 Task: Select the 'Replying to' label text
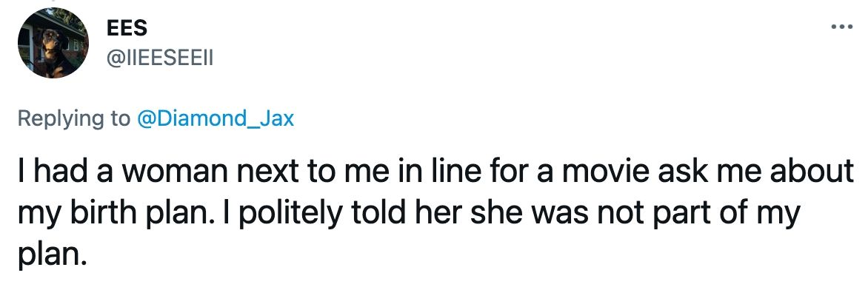(74, 120)
